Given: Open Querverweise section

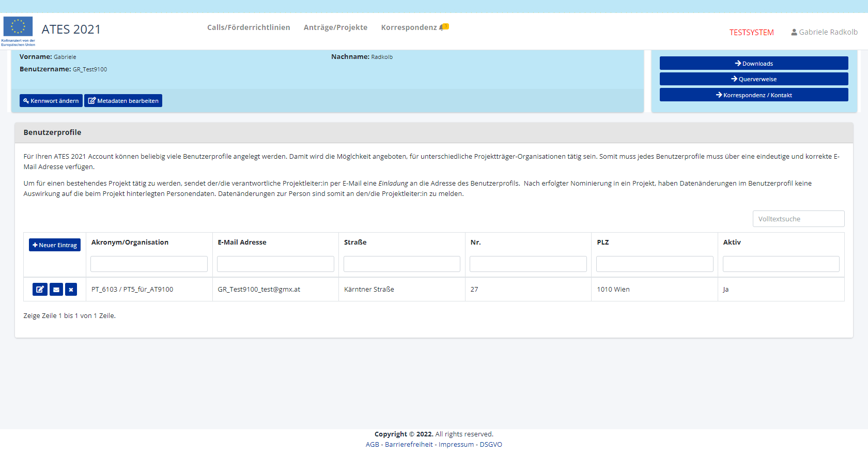Looking at the screenshot, I should coord(754,79).
